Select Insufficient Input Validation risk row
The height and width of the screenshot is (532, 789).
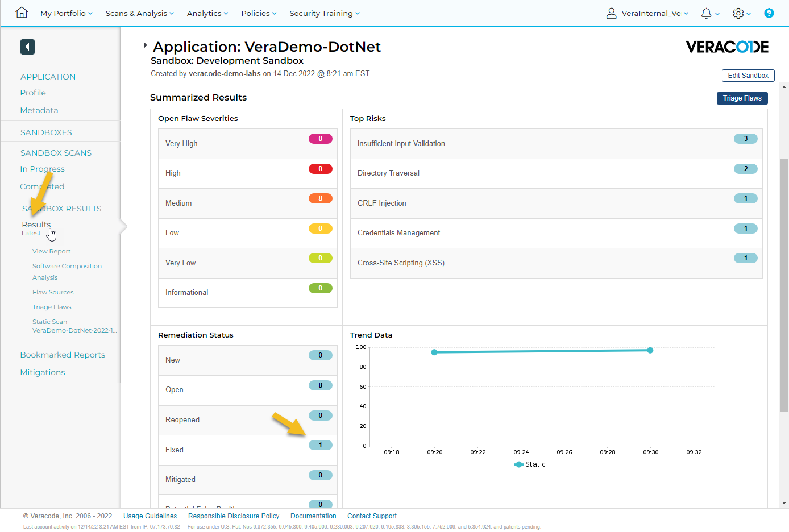tap(557, 144)
